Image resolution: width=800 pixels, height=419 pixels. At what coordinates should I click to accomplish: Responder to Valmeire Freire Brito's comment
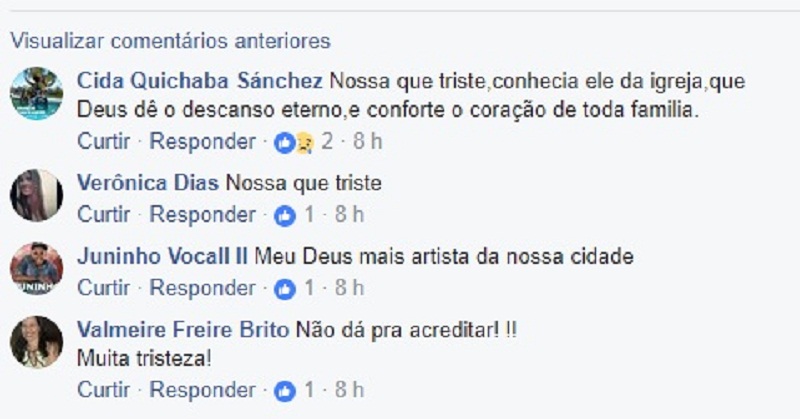coord(203,389)
